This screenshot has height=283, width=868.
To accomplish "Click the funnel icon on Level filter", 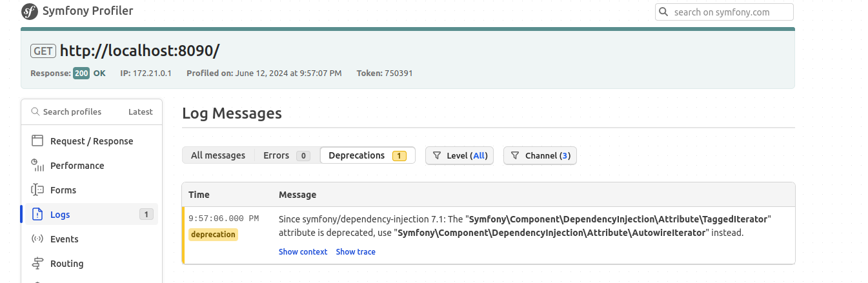I will tap(437, 155).
